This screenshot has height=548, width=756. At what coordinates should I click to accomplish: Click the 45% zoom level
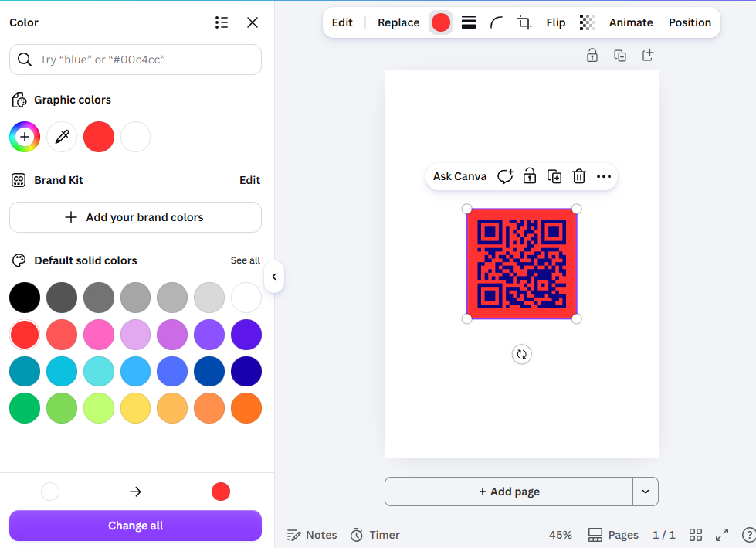tap(561, 535)
